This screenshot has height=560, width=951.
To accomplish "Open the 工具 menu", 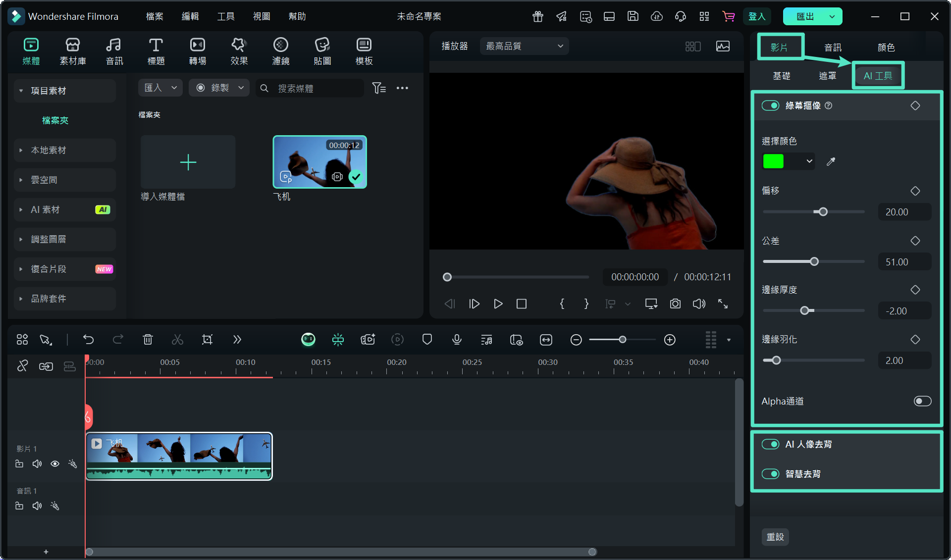I will pos(226,16).
